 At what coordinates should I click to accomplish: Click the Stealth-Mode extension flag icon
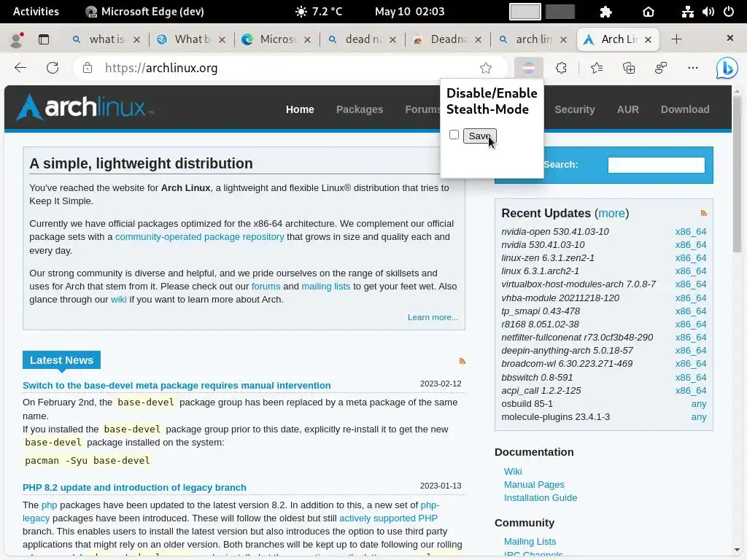coord(528,68)
